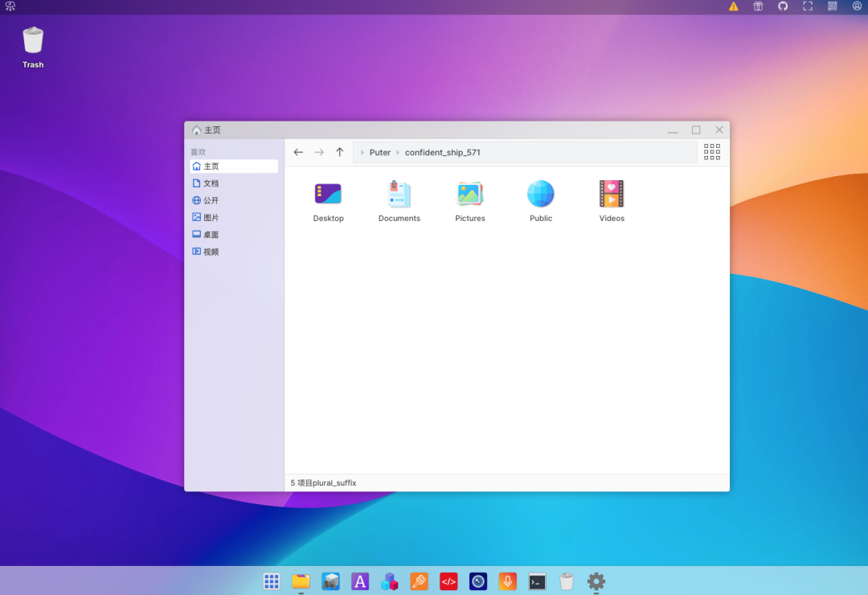The height and width of the screenshot is (595, 868).
Task: Select 文档 in the sidebar
Action: coord(234,183)
